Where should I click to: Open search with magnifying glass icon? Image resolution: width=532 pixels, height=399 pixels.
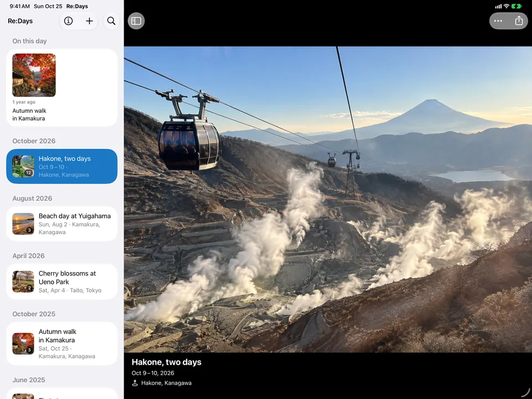coord(111,21)
